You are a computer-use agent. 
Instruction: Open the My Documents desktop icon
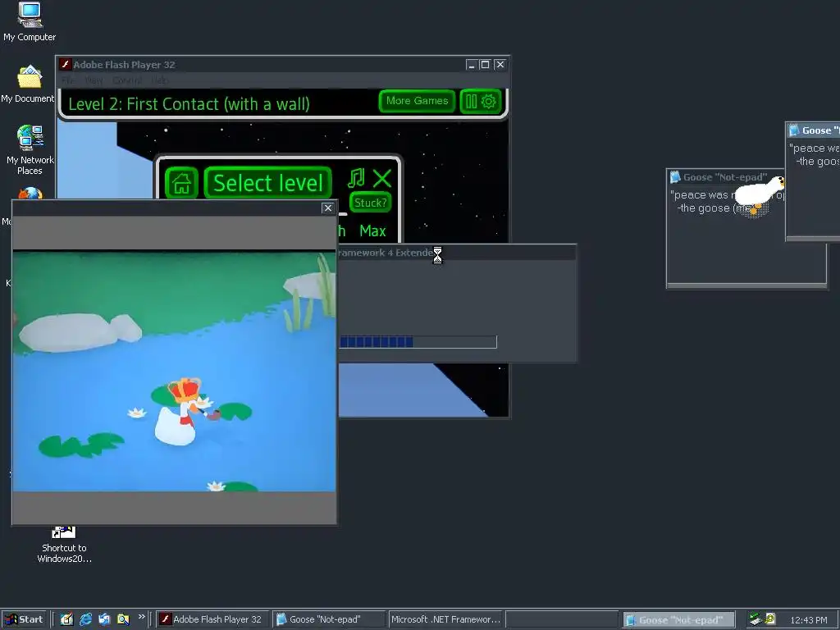[x=28, y=84]
